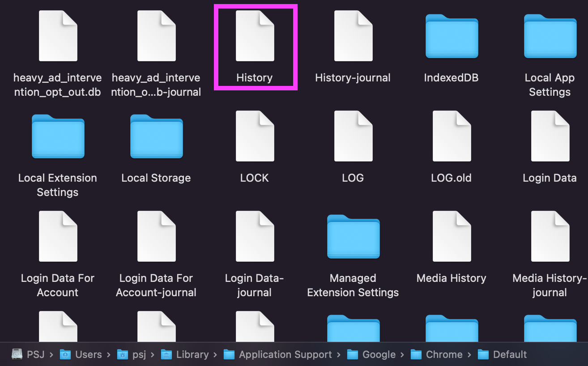
Task: Click the 'Media History' file name label
Action: [x=452, y=278]
